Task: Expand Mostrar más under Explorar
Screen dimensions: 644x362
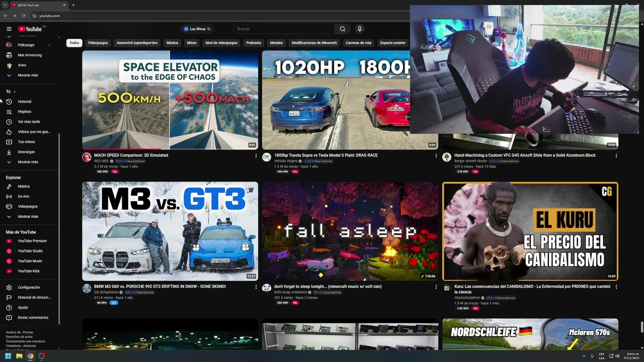Action: pyautogui.click(x=28, y=217)
